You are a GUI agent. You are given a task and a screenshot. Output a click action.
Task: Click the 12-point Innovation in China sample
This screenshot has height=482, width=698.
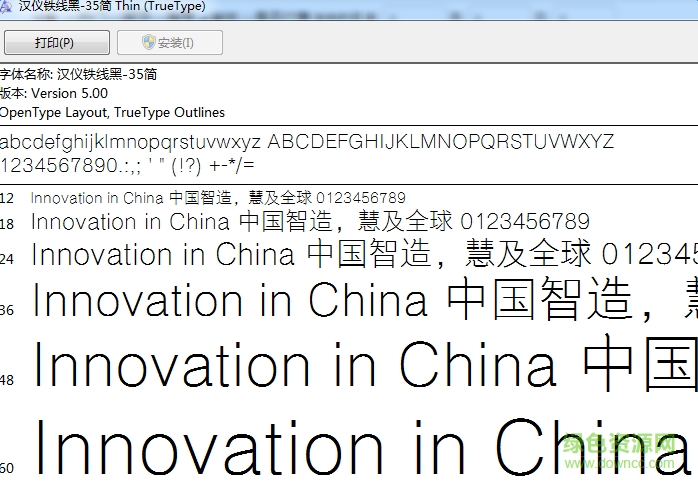point(218,198)
